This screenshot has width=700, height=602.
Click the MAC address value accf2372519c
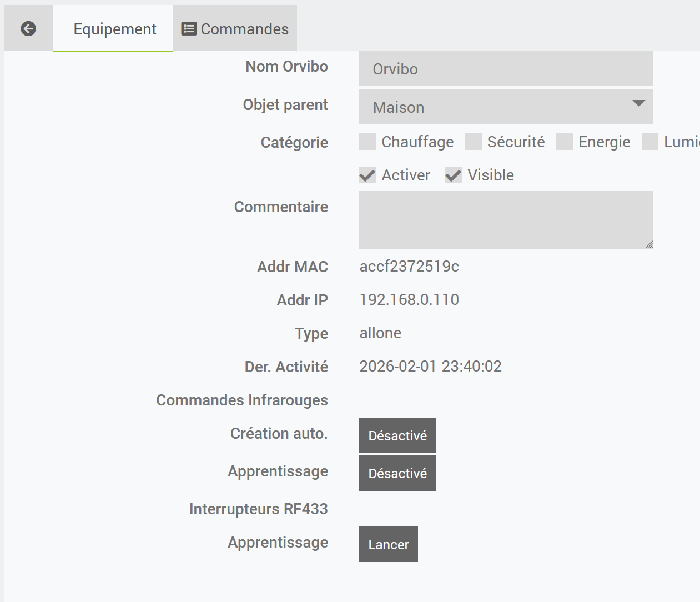click(x=409, y=267)
